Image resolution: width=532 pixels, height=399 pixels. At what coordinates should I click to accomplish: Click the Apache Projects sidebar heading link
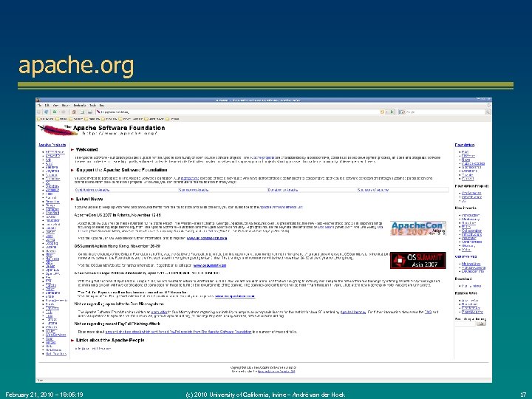[x=52, y=145]
